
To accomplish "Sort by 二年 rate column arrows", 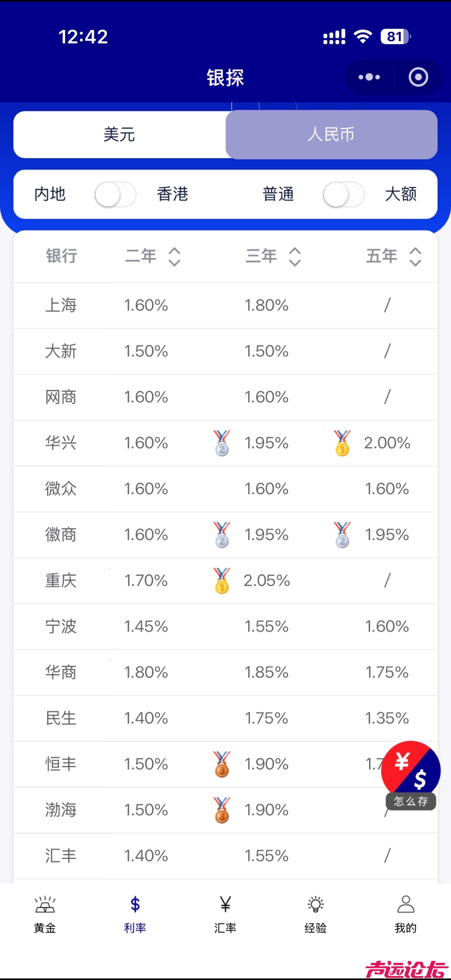I will pos(174,256).
